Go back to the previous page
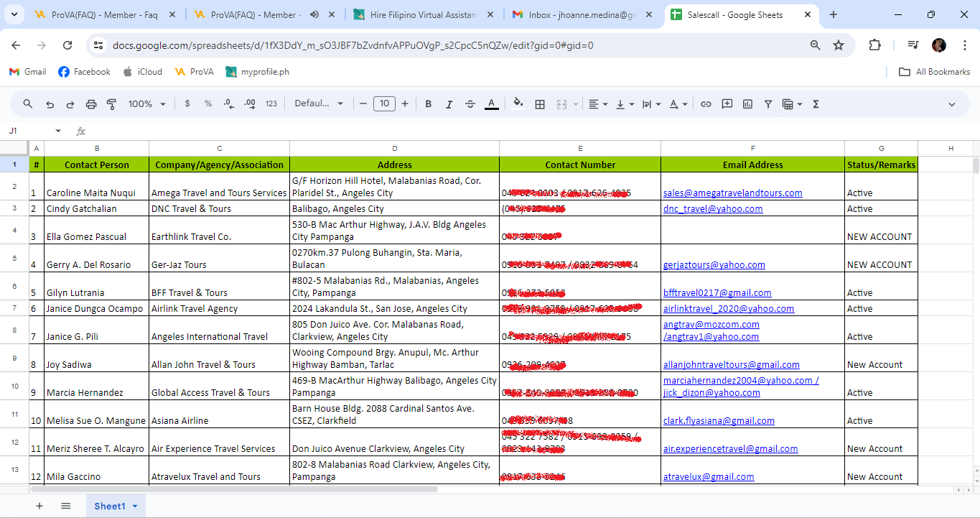980x518 pixels. pos(16,45)
